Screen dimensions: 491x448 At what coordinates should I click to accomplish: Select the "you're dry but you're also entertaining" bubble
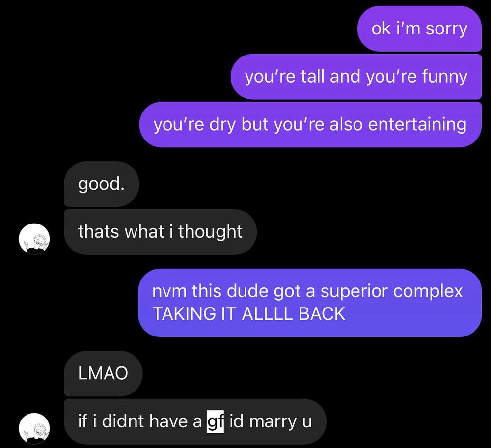(310, 124)
